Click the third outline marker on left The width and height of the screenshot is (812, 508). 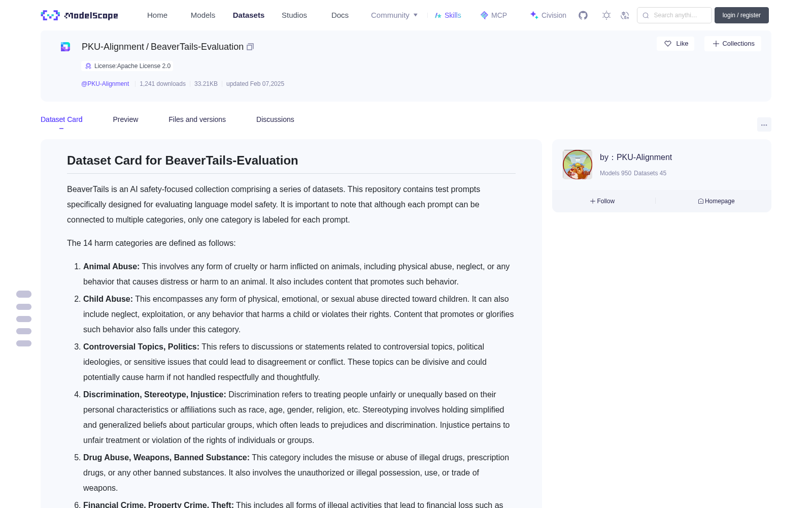(x=24, y=319)
